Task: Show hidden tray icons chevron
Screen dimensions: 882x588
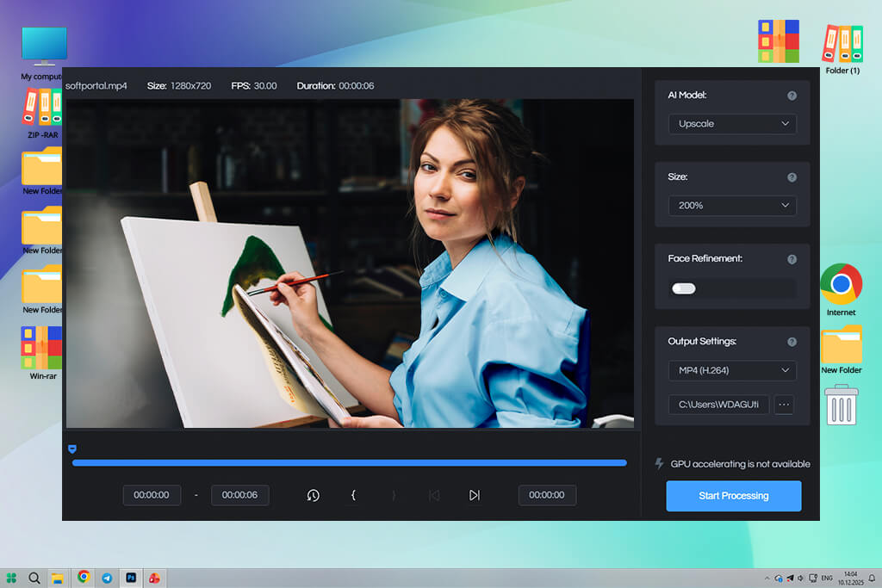Action: coord(767,578)
